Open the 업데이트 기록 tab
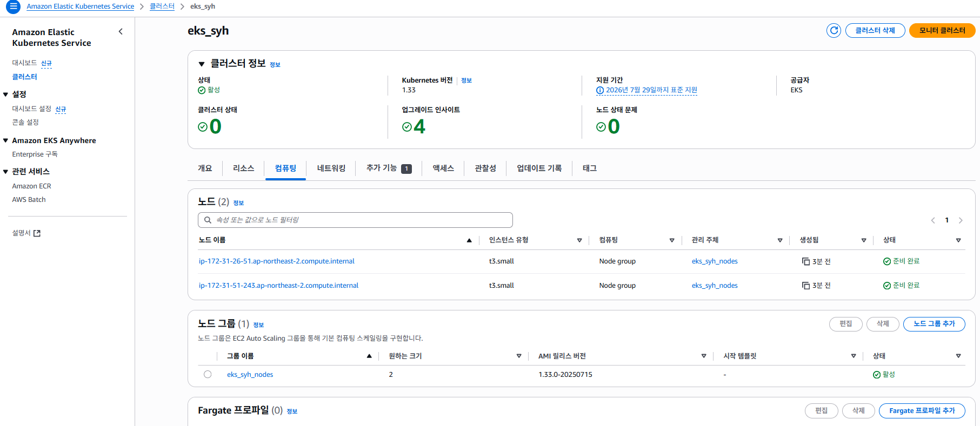980x426 pixels. click(x=539, y=168)
